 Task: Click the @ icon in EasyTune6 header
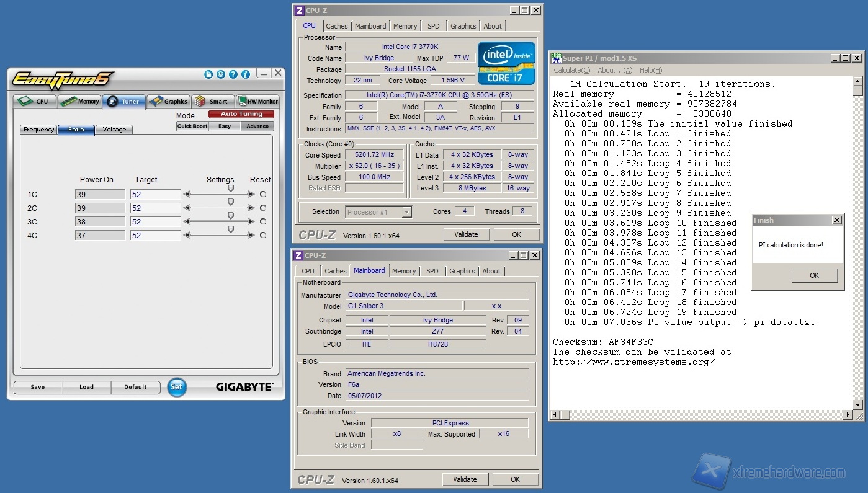(221, 74)
